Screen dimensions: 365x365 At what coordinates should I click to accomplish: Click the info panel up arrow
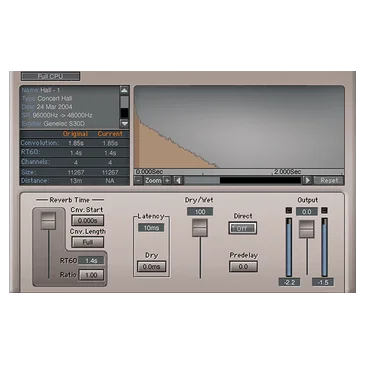click(124, 90)
